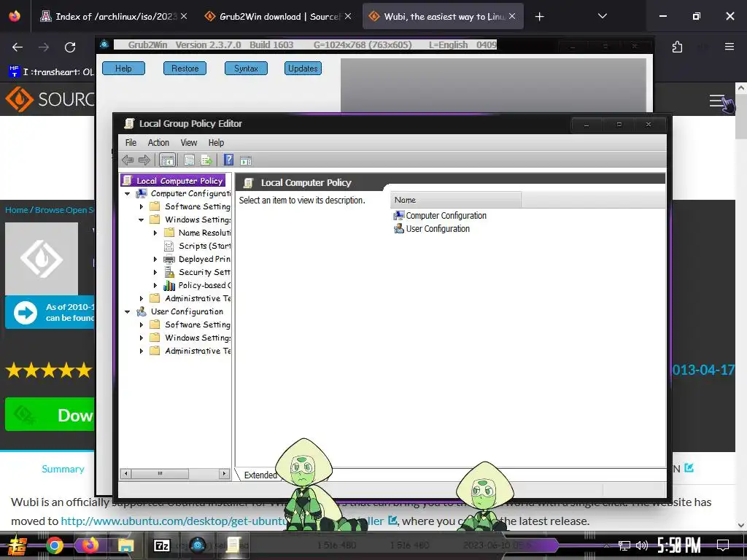Toggle the Show/Hide Action Pane toolbar icon
Image resolution: width=747 pixels, height=560 pixels.
pyautogui.click(x=246, y=160)
